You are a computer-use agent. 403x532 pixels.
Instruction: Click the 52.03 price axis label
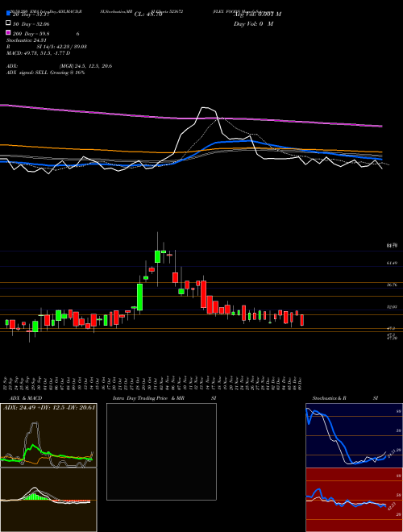(x=392, y=307)
